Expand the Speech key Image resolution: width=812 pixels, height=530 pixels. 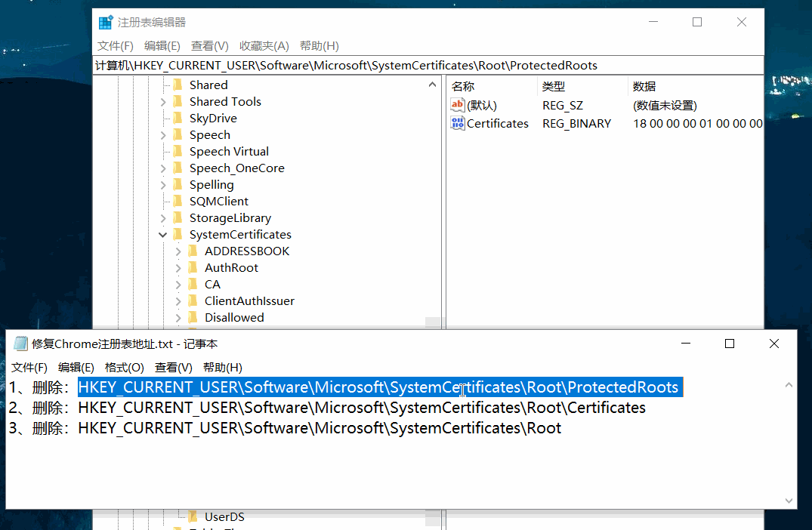pos(163,135)
